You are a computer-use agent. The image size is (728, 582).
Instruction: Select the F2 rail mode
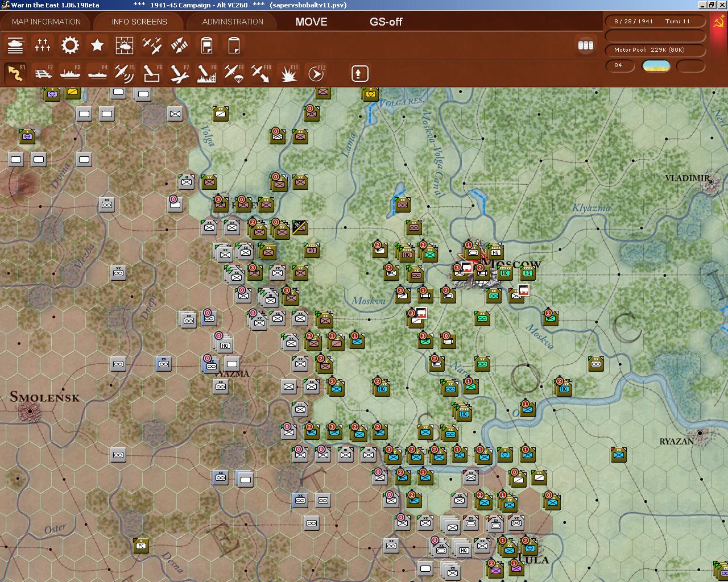click(x=43, y=73)
